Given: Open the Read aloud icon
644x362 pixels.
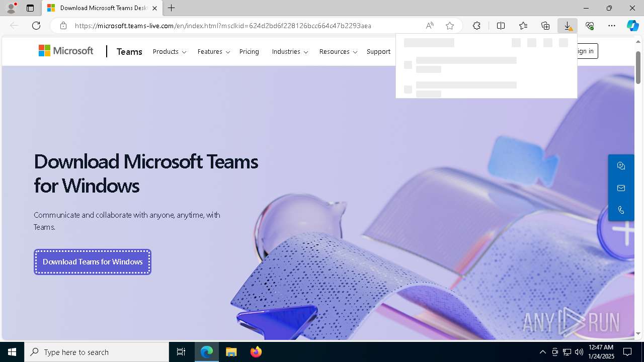Looking at the screenshot, I should click(429, 26).
